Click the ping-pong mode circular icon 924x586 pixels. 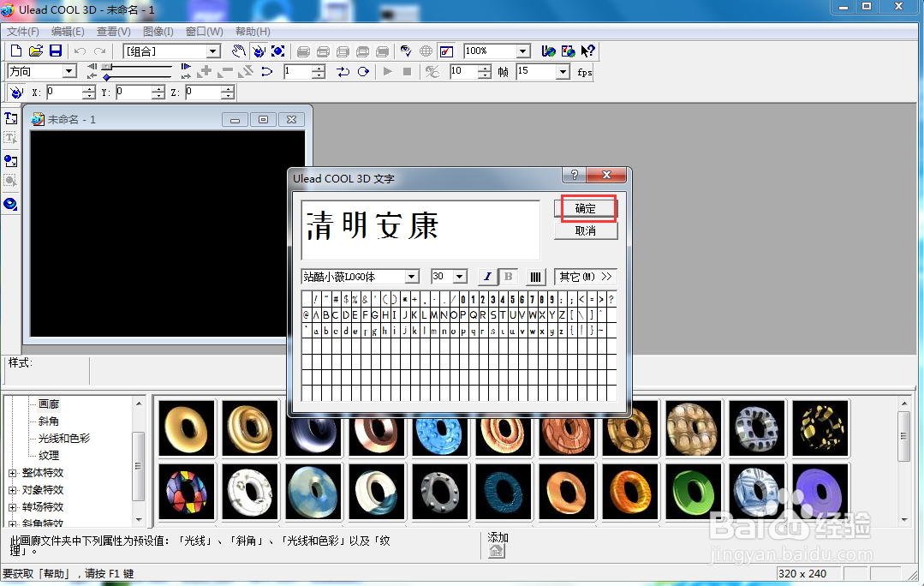[363, 72]
